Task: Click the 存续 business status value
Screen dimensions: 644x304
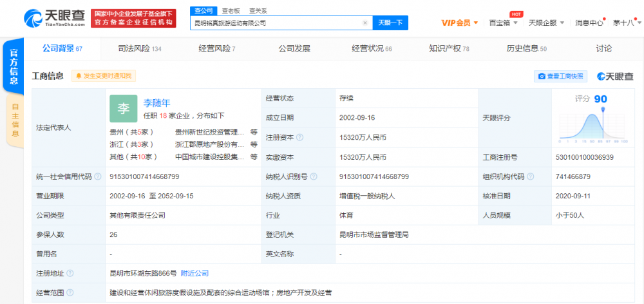Action: 346,99
